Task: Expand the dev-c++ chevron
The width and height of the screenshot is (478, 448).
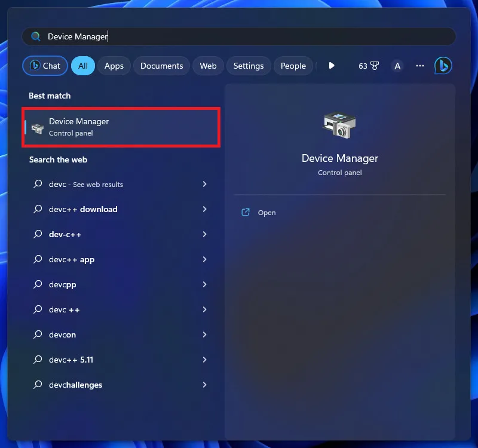Action: (x=204, y=234)
